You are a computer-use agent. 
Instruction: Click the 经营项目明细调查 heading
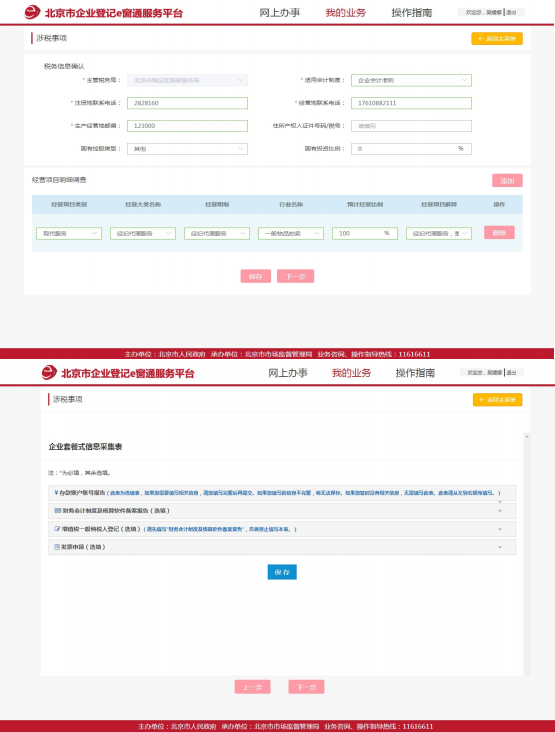[x=59, y=180]
